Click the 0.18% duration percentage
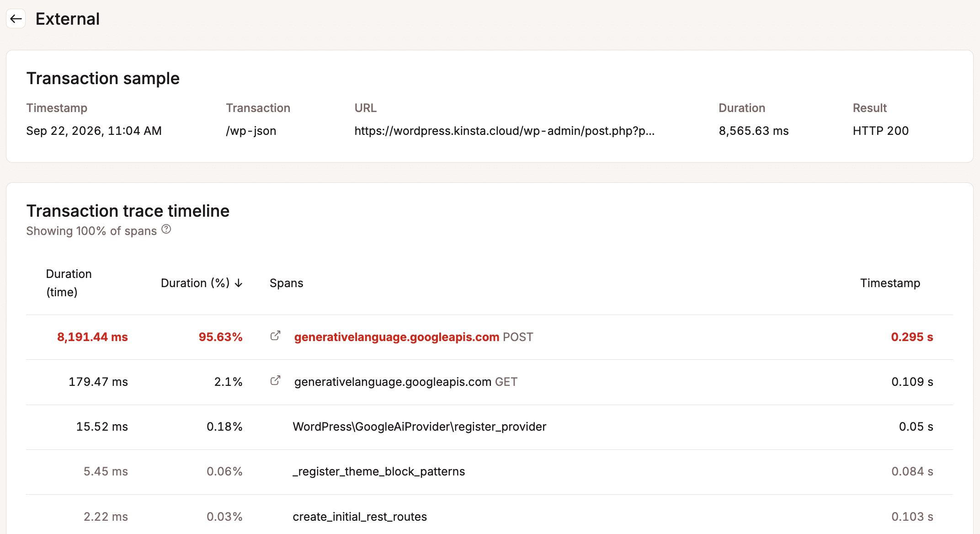This screenshot has height=534, width=980. [x=224, y=427]
